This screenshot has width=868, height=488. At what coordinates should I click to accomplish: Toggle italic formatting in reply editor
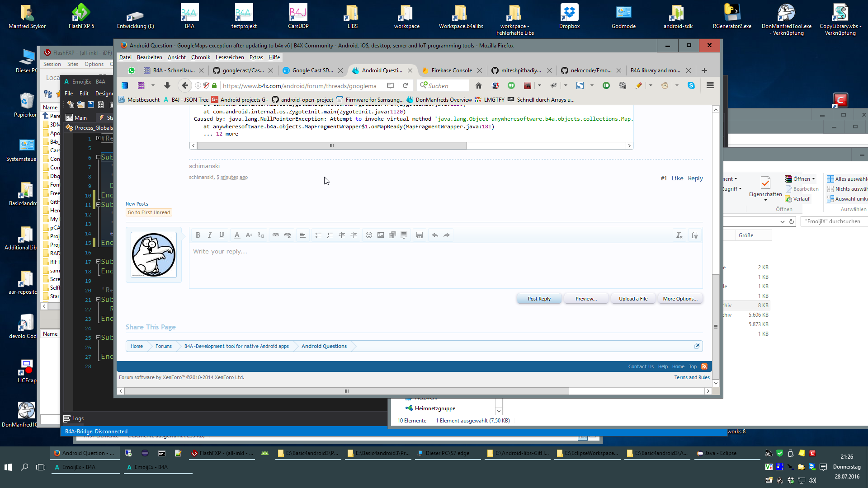tap(210, 235)
